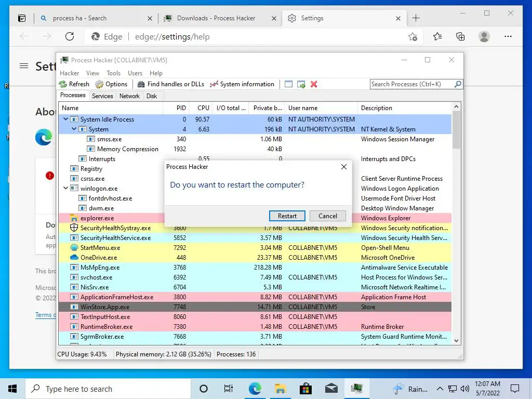This screenshot has width=532, height=399.
Task: Switch to the Processes tab
Action: click(73, 96)
